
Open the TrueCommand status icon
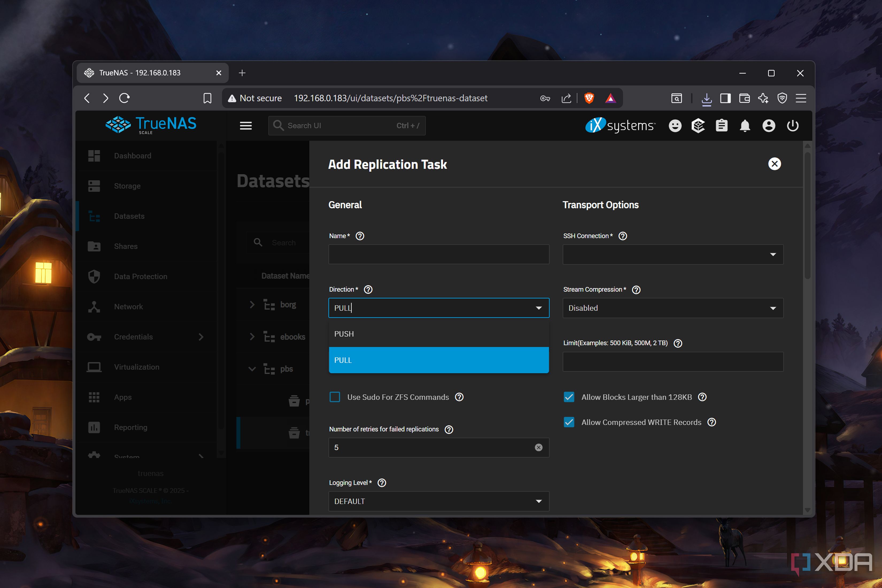[698, 126]
